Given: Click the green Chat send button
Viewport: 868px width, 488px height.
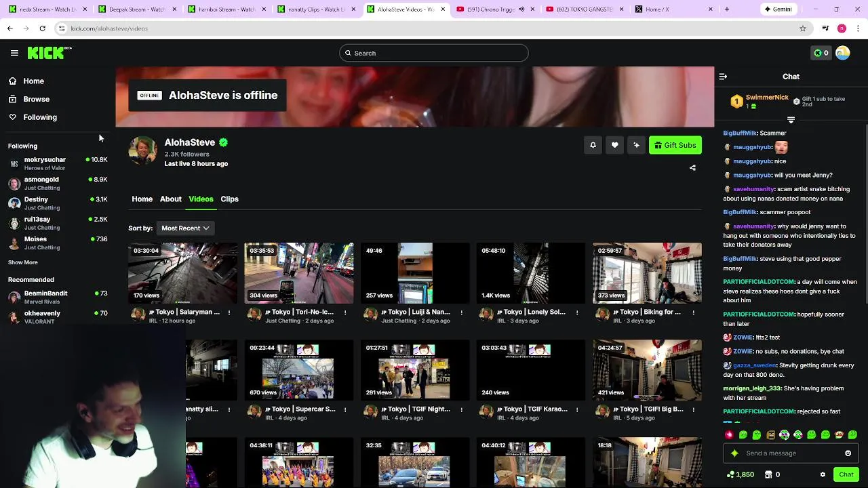Looking at the screenshot, I should (846, 474).
